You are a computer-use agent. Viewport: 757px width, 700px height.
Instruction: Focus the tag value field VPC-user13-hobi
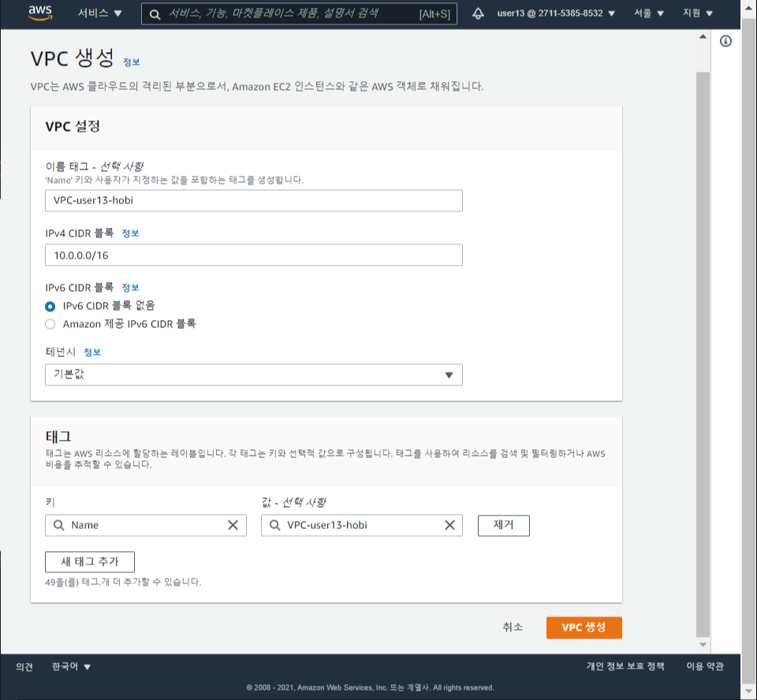click(362, 525)
